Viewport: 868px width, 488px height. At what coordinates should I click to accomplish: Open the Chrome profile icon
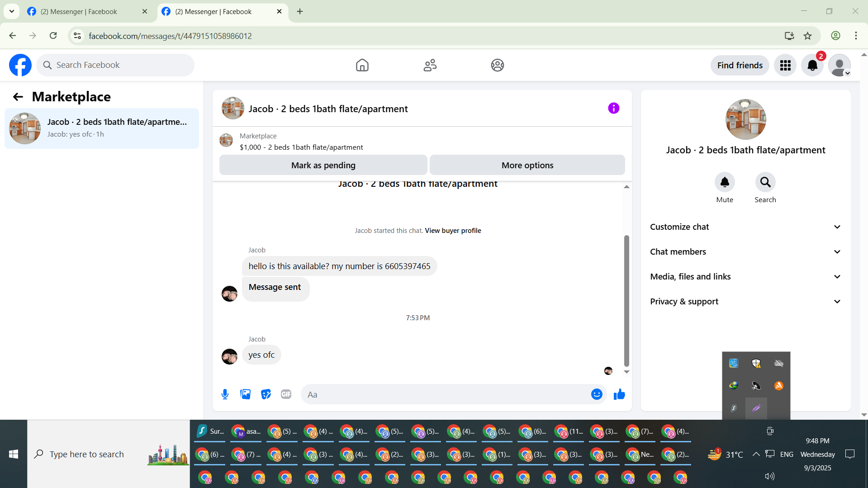[x=835, y=36]
